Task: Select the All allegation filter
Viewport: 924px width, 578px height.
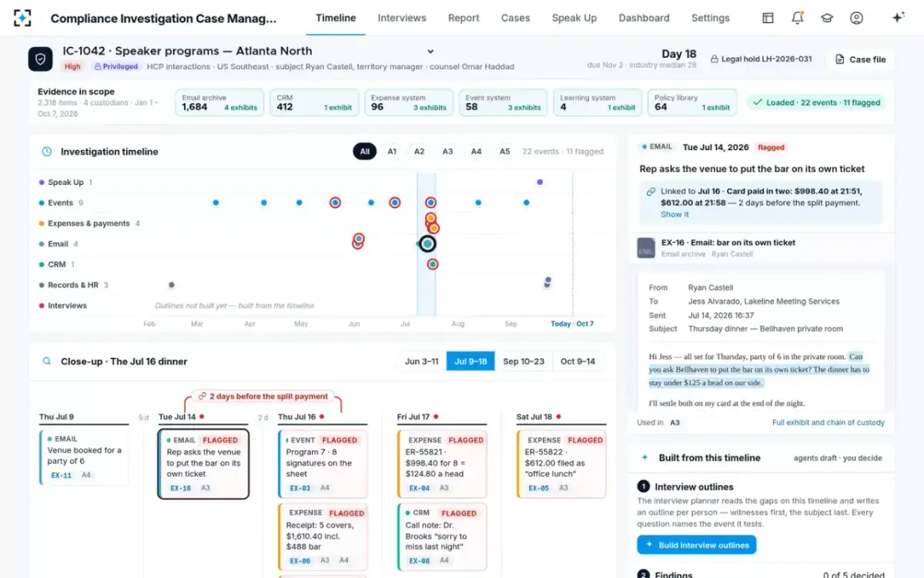Action: coord(365,152)
